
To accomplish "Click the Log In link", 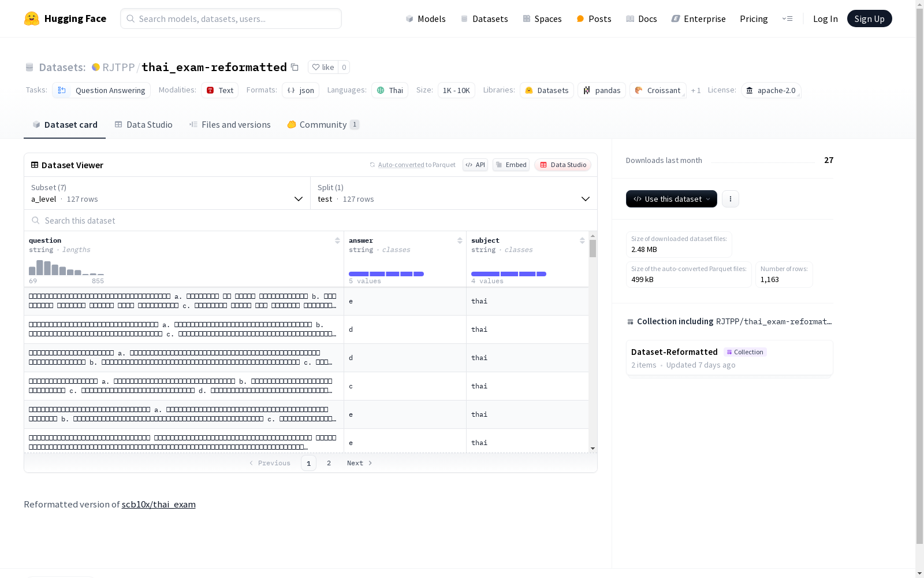I will pyautogui.click(x=825, y=18).
